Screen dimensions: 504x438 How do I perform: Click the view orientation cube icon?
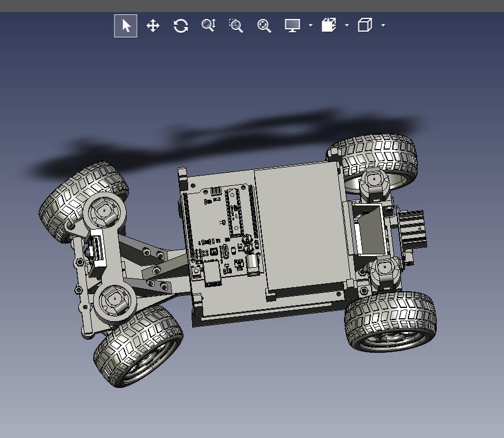tap(365, 25)
